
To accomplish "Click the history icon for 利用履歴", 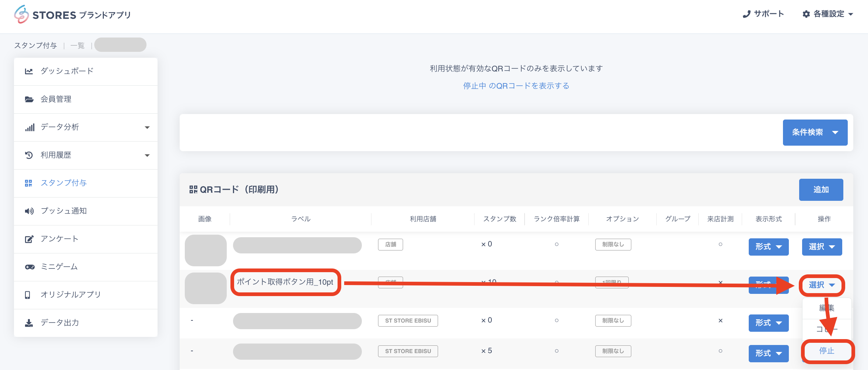I will [x=29, y=155].
